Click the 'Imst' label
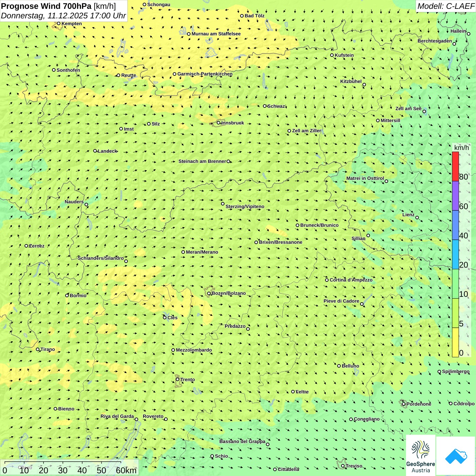Image resolution: width=476 pixels, height=476 pixels. pos(129,129)
